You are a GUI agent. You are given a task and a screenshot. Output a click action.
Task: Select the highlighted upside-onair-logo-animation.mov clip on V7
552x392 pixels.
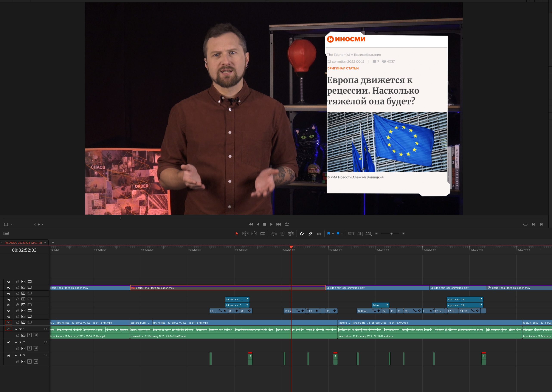pyautogui.click(x=228, y=288)
